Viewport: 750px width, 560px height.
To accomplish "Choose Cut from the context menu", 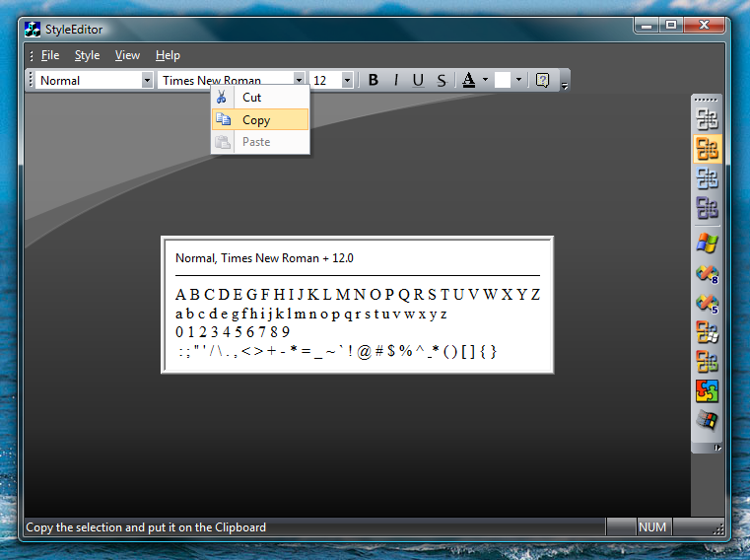I will pyautogui.click(x=260, y=98).
